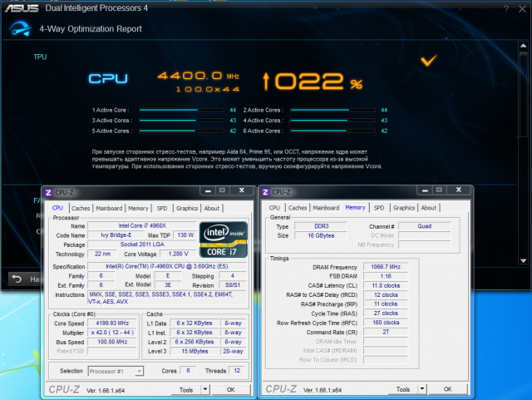Click the scroll up arrow in ASUS report
Screen dimensions: 532x400
pos(523,46)
